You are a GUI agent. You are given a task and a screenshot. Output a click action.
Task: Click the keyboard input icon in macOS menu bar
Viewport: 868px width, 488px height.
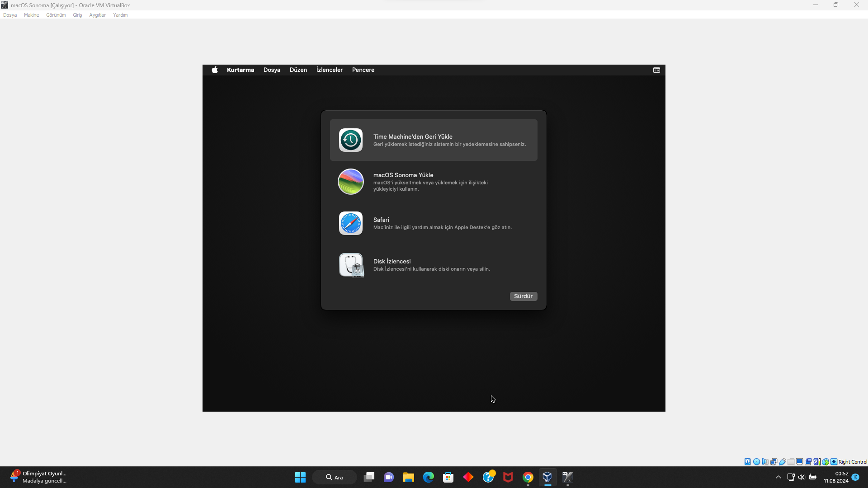[x=656, y=70]
